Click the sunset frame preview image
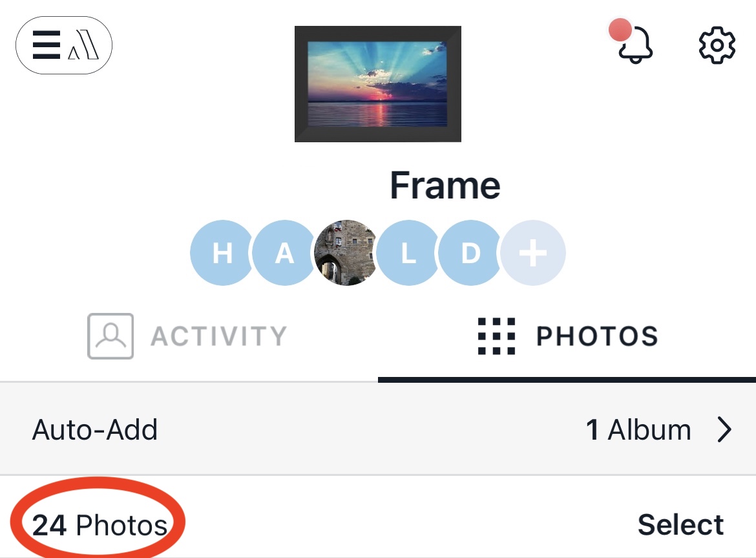Viewport: 756px width, 558px height. pyautogui.click(x=378, y=84)
